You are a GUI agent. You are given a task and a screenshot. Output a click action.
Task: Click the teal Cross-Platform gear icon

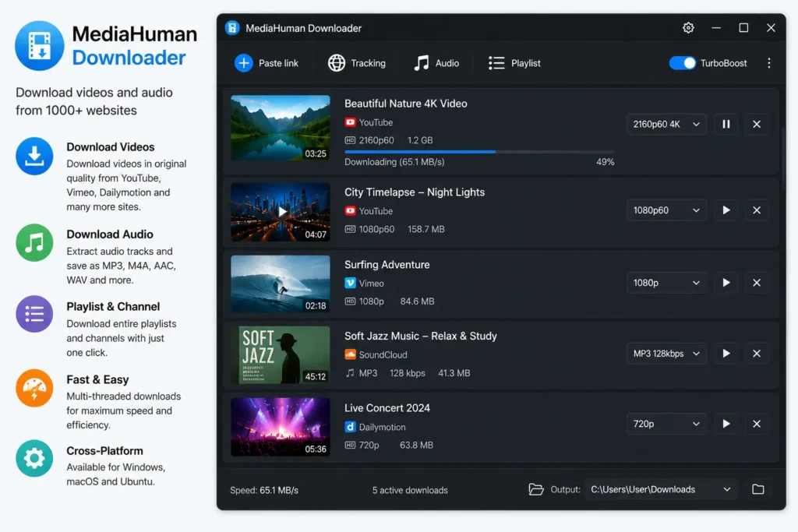pos(34,458)
